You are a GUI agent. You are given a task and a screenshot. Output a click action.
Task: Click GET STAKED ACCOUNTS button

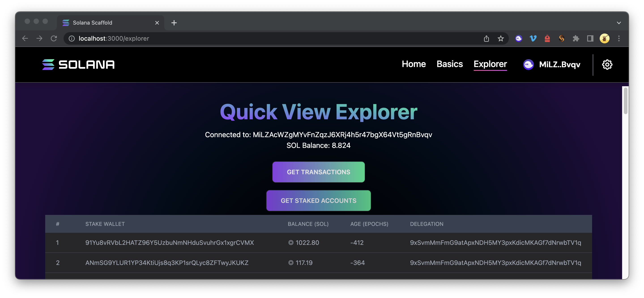pyautogui.click(x=318, y=200)
